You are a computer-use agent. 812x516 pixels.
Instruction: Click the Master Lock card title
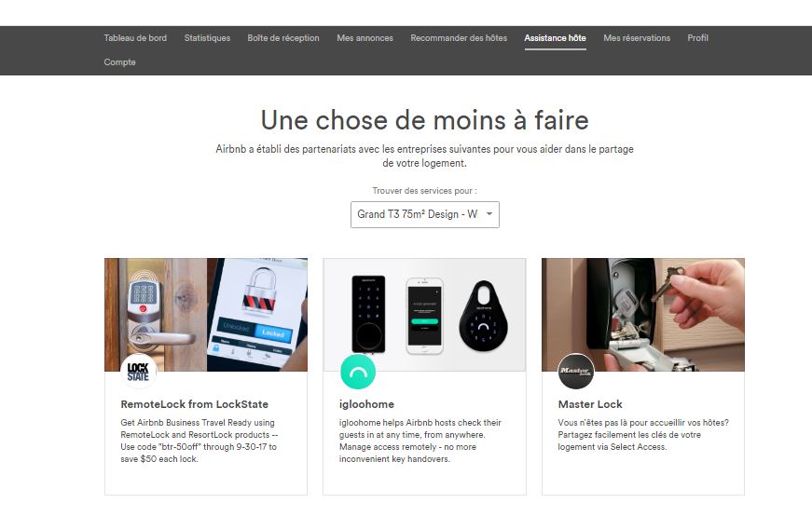point(590,404)
